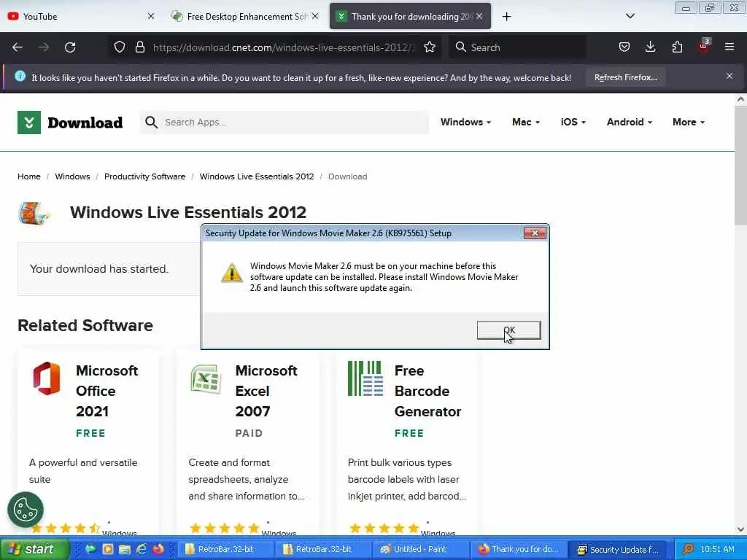
Task: Expand the iOS navigation menu
Action: click(x=573, y=122)
